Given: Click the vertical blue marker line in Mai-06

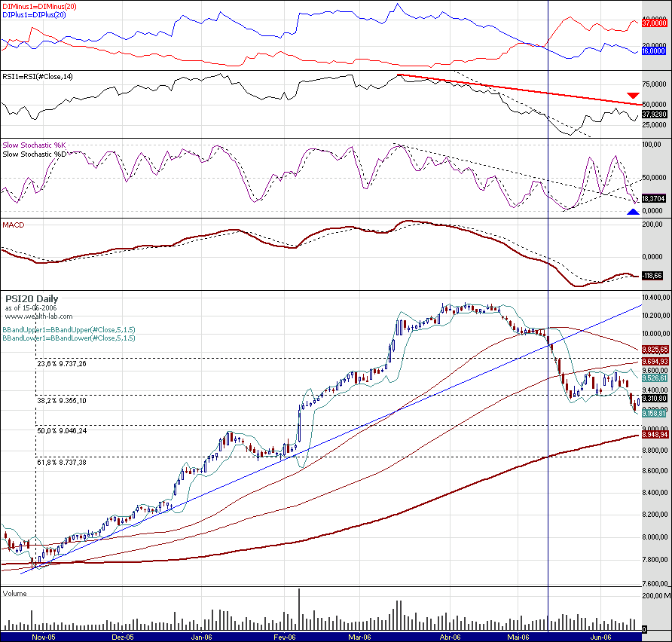Looking at the screenshot, I should (548, 315).
